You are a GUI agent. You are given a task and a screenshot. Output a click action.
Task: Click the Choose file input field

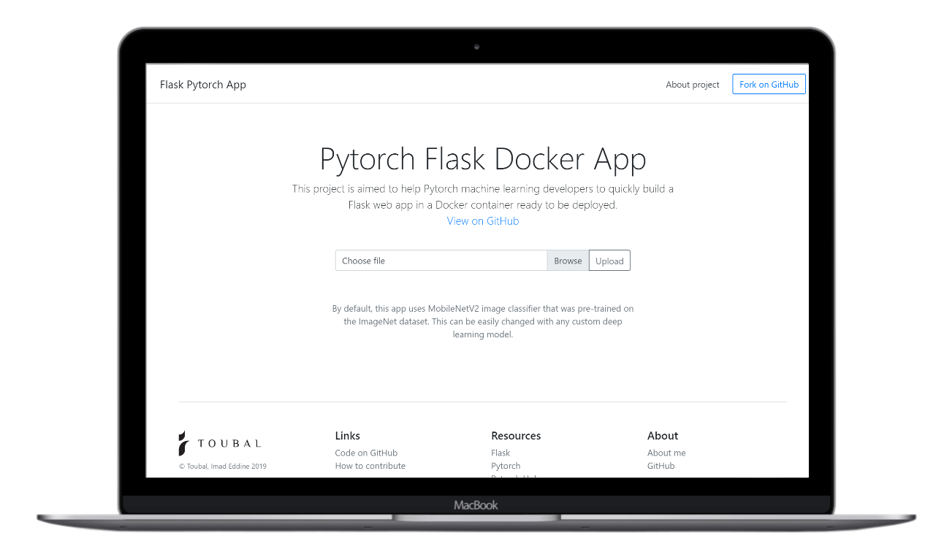441,261
